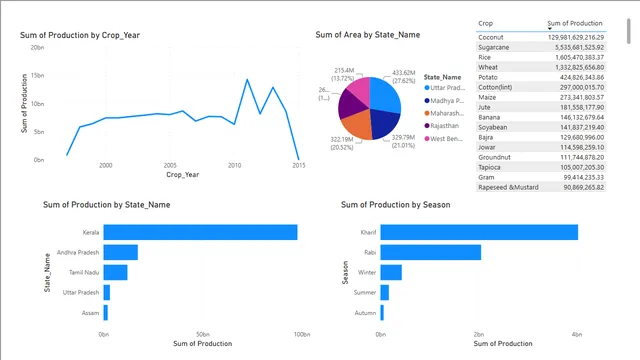Select the Gram row in the table
This screenshot has width=640, height=360.
(541, 177)
